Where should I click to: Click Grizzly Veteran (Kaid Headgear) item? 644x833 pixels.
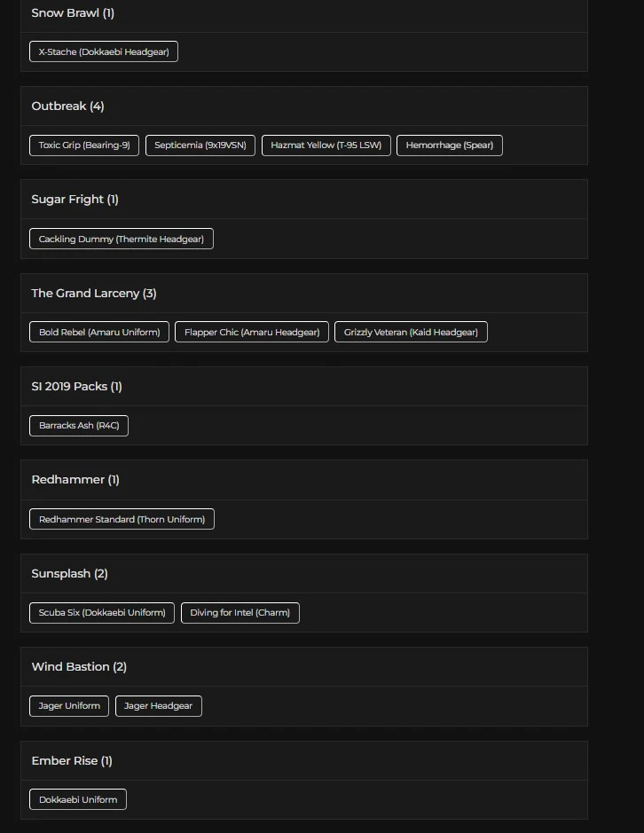tap(411, 333)
